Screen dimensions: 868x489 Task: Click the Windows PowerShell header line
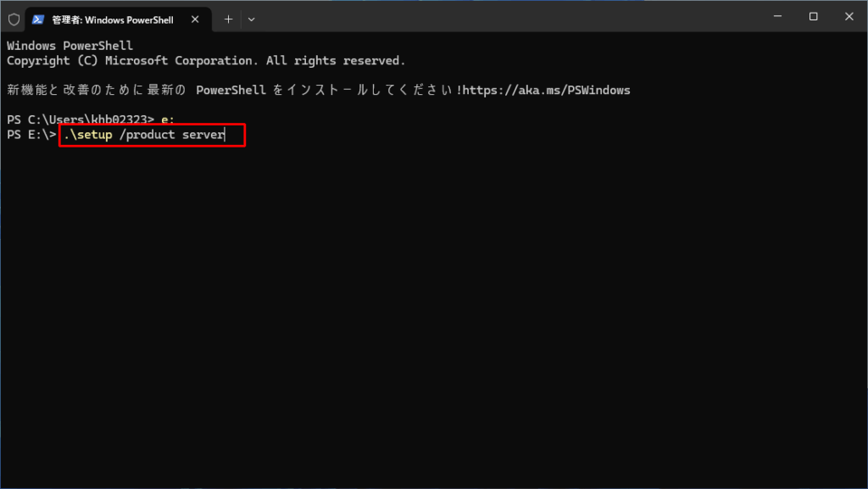(x=70, y=46)
